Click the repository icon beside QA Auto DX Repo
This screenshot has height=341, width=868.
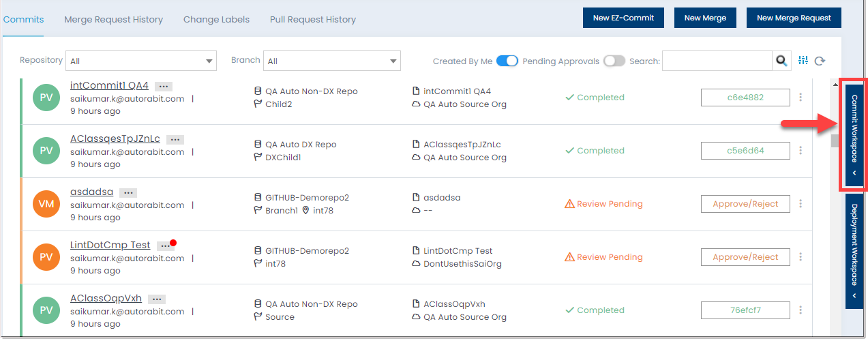[258, 145]
